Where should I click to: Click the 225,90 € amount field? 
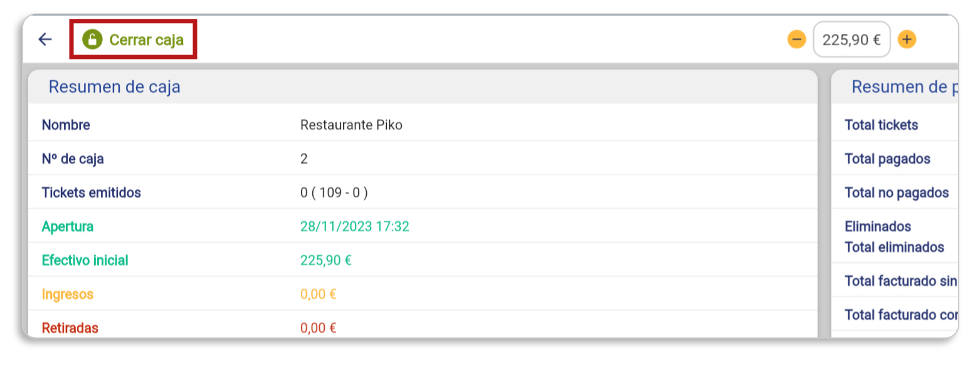[x=851, y=39]
